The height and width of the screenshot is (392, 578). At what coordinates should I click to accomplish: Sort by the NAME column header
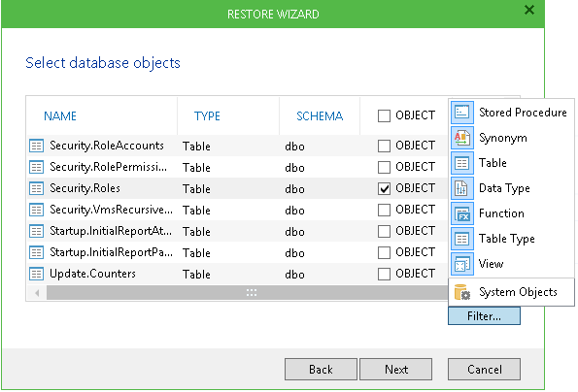click(60, 116)
